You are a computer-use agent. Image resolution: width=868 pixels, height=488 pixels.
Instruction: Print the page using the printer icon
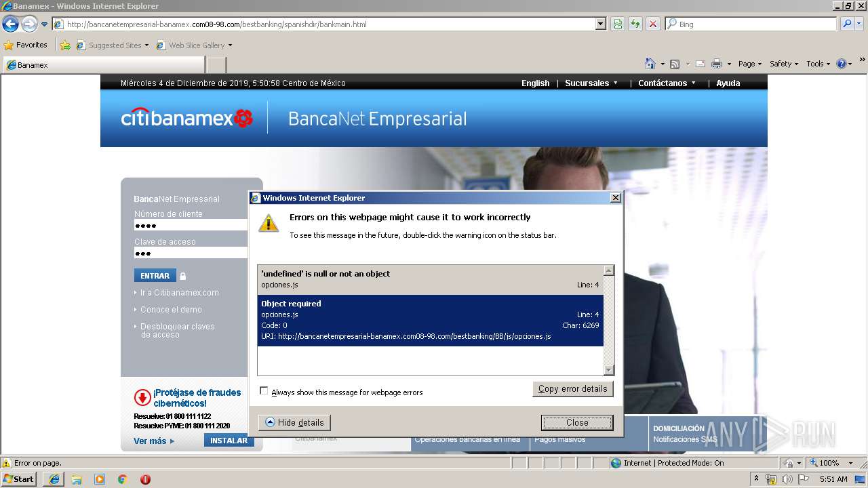click(x=717, y=64)
